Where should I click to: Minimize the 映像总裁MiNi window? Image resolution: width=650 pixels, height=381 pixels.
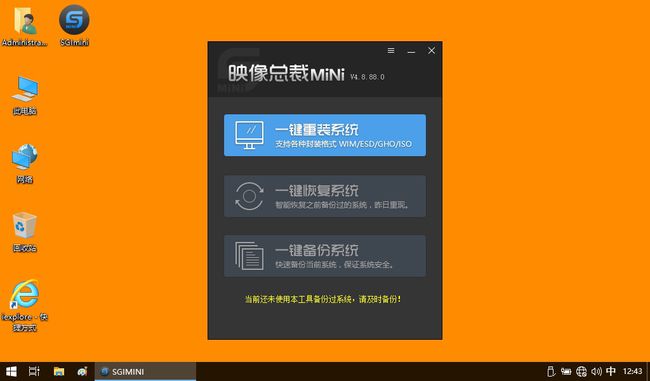[x=411, y=51]
